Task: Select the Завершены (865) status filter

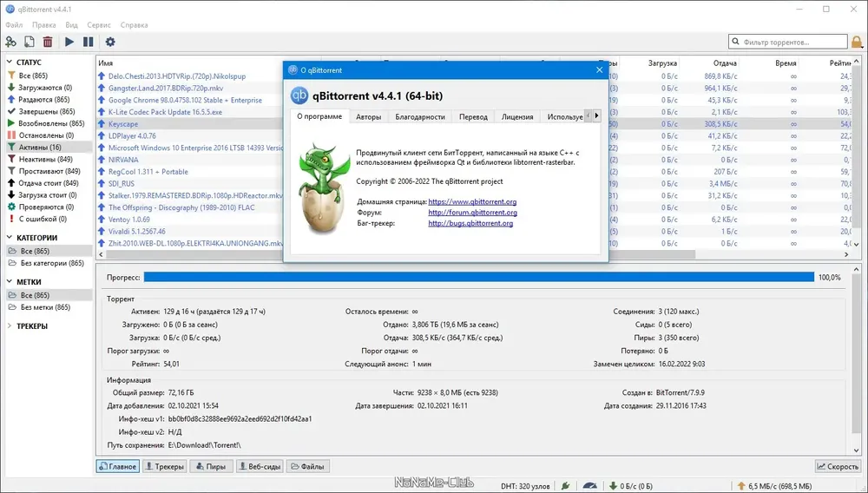Action: (49, 111)
